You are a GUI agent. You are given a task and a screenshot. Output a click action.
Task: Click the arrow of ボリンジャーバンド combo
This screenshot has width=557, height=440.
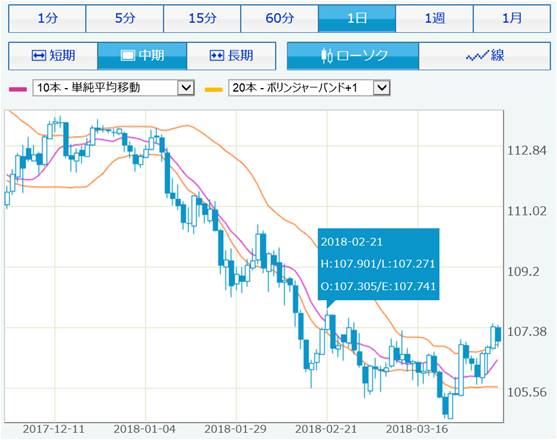pyautogui.click(x=382, y=87)
